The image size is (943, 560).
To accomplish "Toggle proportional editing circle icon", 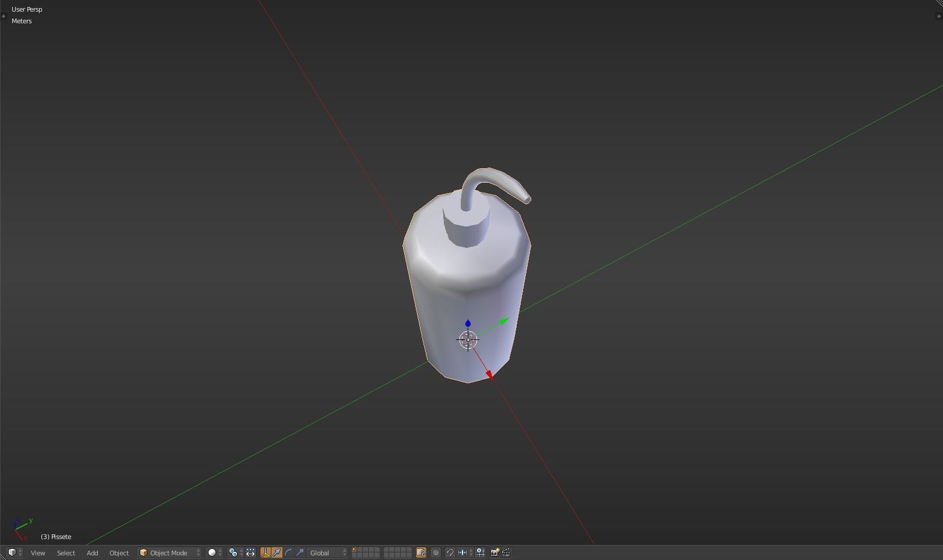I will point(436,552).
